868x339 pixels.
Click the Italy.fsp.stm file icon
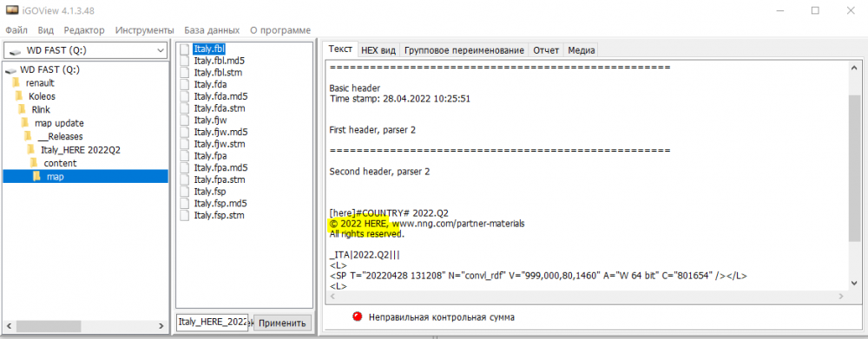point(185,215)
